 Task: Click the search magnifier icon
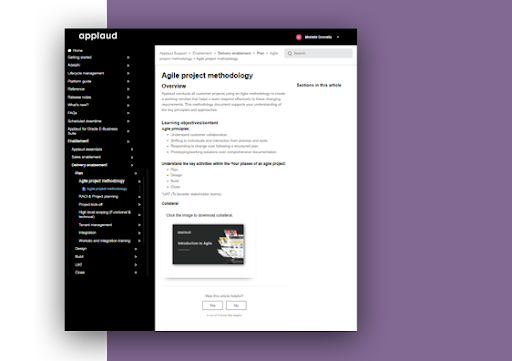pyautogui.click(x=290, y=53)
